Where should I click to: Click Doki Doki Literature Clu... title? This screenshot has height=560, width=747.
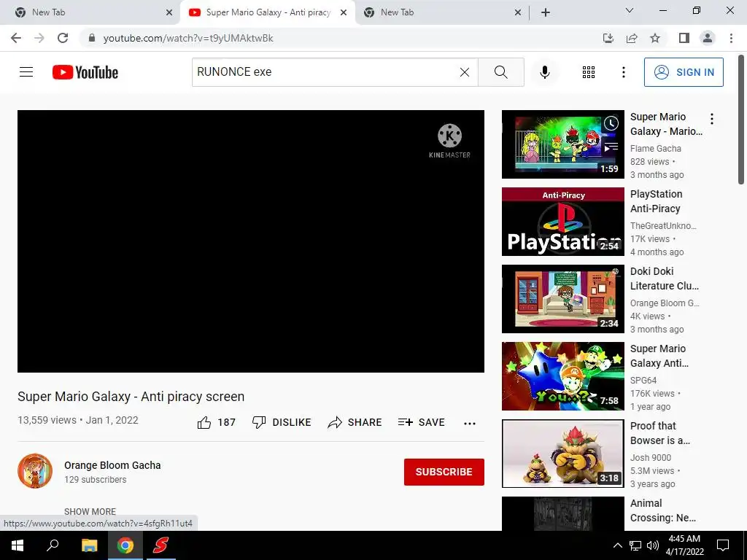[x=664, y=279]
